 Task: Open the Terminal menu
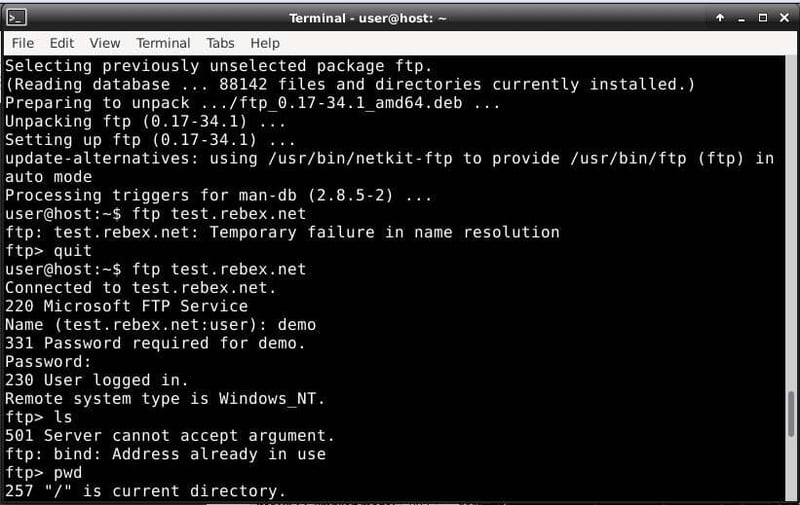pos(163,43)
